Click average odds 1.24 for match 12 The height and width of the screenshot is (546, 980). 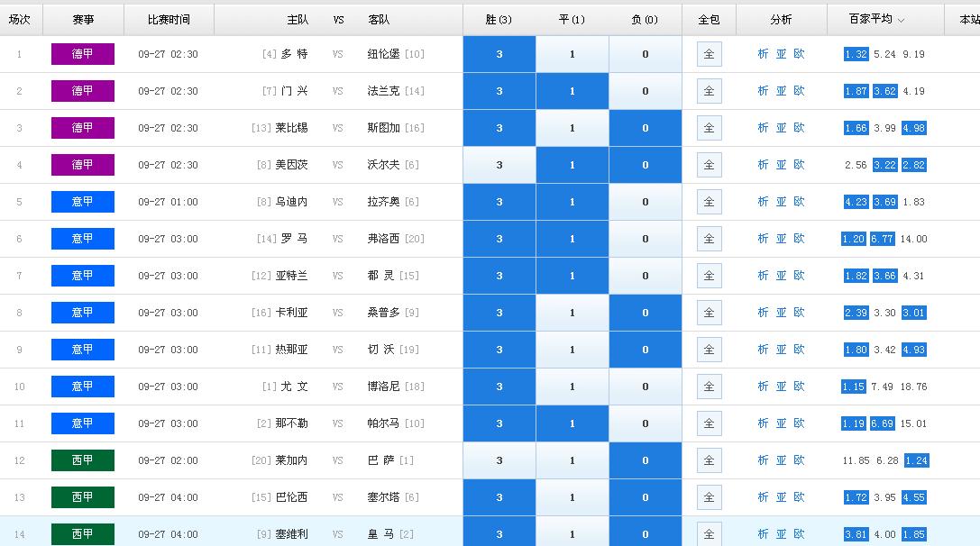(916, 460)
